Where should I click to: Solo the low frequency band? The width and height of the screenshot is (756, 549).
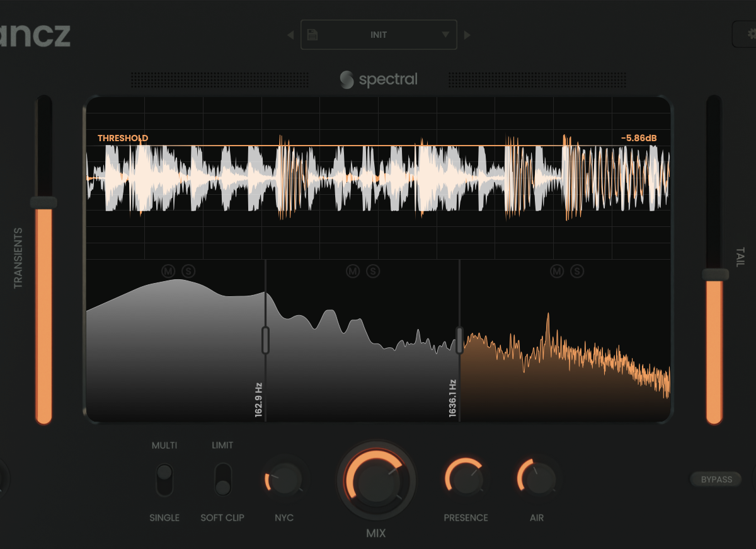[188, 271]
